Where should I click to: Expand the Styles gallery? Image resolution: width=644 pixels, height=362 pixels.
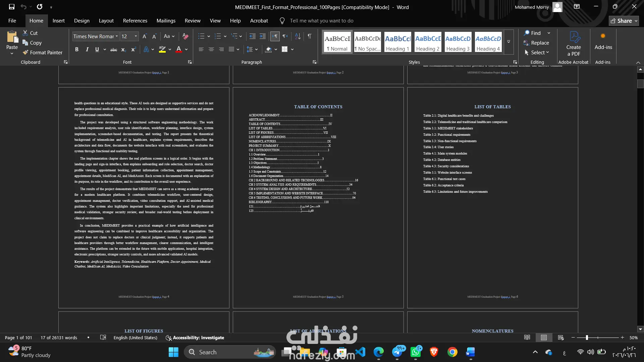point(508,42)
